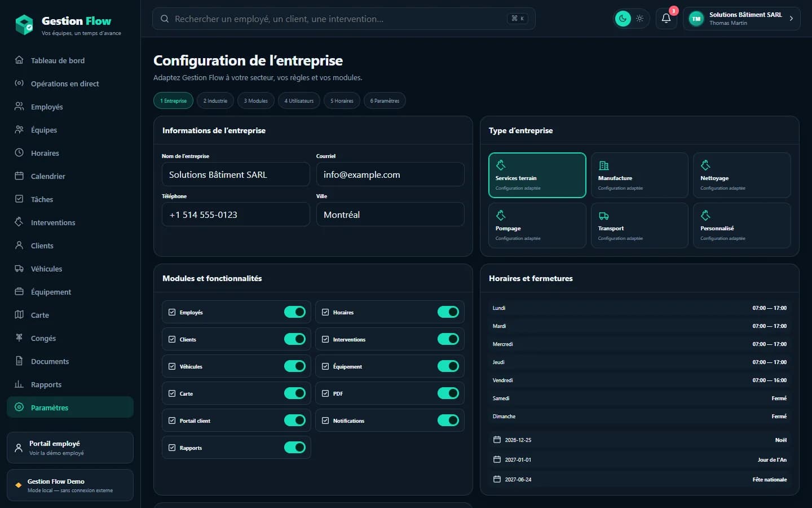Screen dimensions: 812x508
Task: Select the Services terrain company type
Action: [537, 175]
